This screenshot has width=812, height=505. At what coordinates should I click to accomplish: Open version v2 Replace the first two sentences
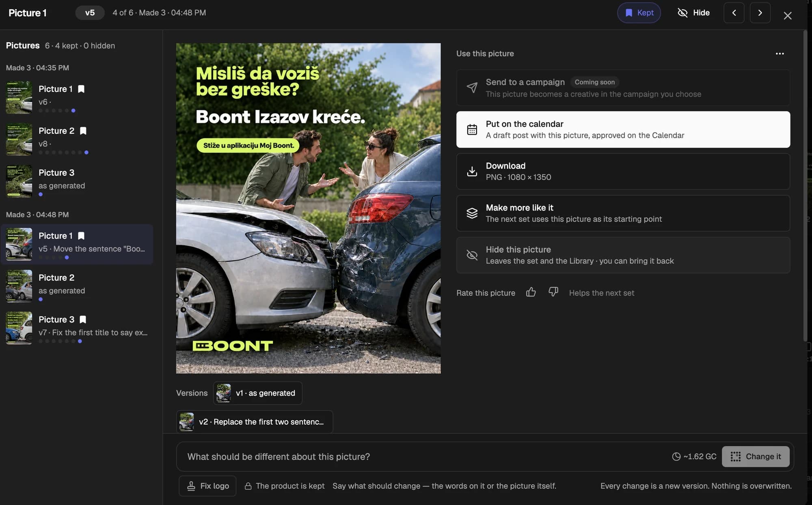click(x=255, y=422)
